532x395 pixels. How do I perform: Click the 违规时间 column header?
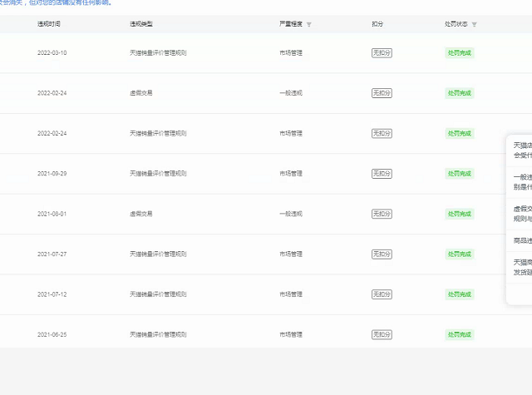[49, 24]
